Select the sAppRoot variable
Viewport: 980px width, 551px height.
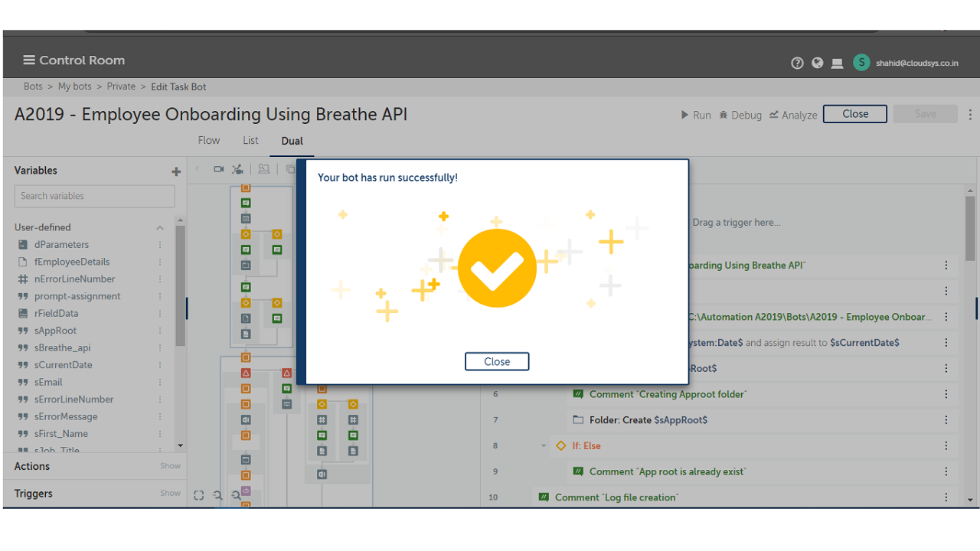click(55, 331)
